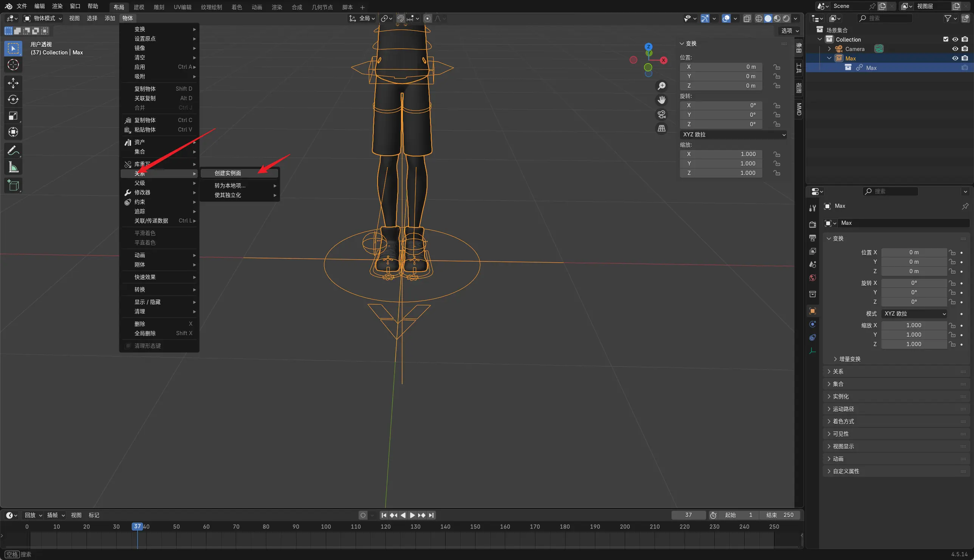Select the Scale tool

(x=13, y=116)
